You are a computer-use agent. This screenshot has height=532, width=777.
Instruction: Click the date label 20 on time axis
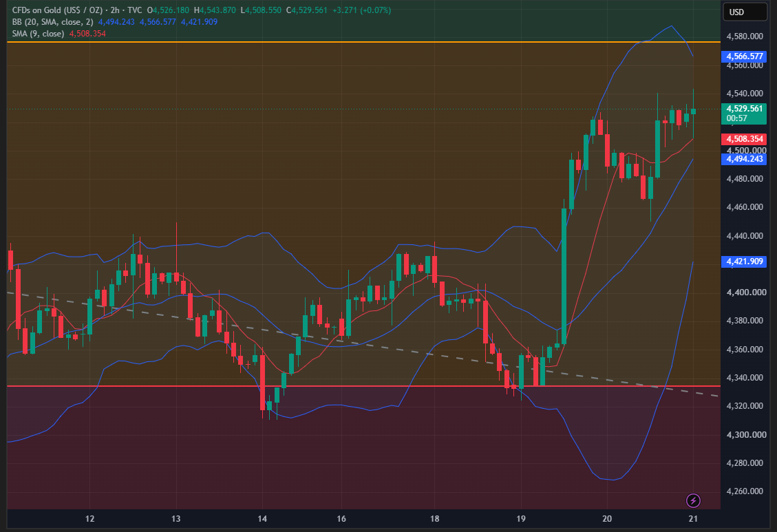(x=607, y=519)
